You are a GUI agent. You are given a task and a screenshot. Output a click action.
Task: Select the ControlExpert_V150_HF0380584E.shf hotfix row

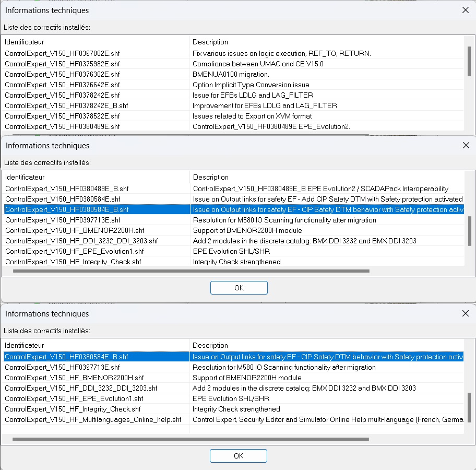click(63, 199)
